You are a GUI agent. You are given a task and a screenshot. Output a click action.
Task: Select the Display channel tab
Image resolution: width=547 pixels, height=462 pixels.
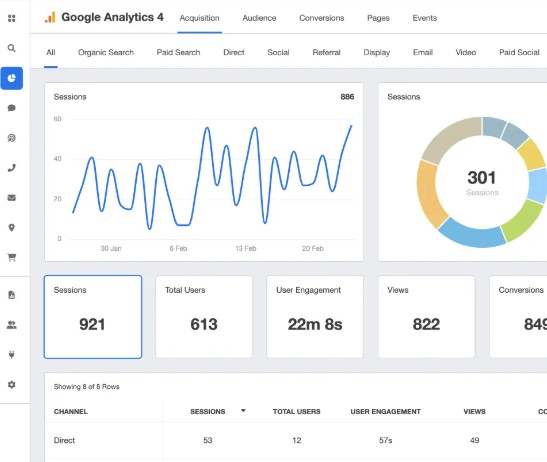click(377, 52)
